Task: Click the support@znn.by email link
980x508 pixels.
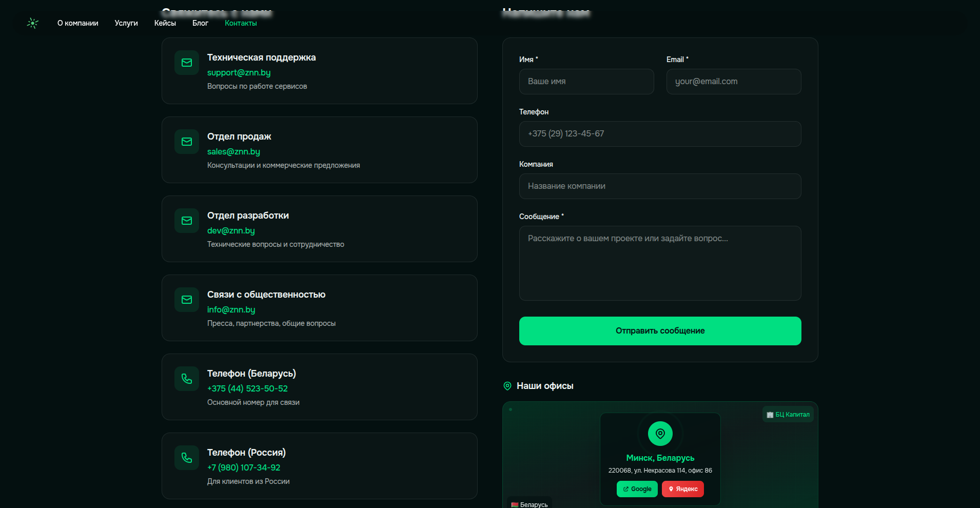Action: click(x=239, y=73)
